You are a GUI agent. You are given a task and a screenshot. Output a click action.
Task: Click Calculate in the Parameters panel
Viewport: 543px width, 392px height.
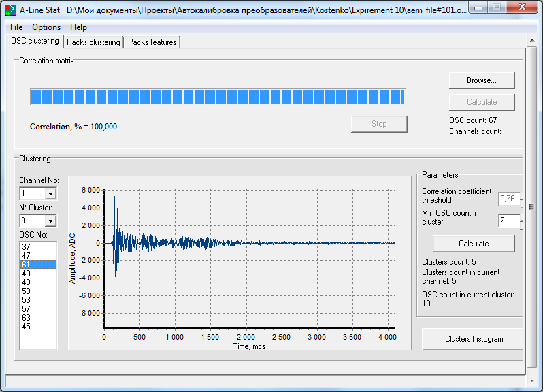point(474,244)
